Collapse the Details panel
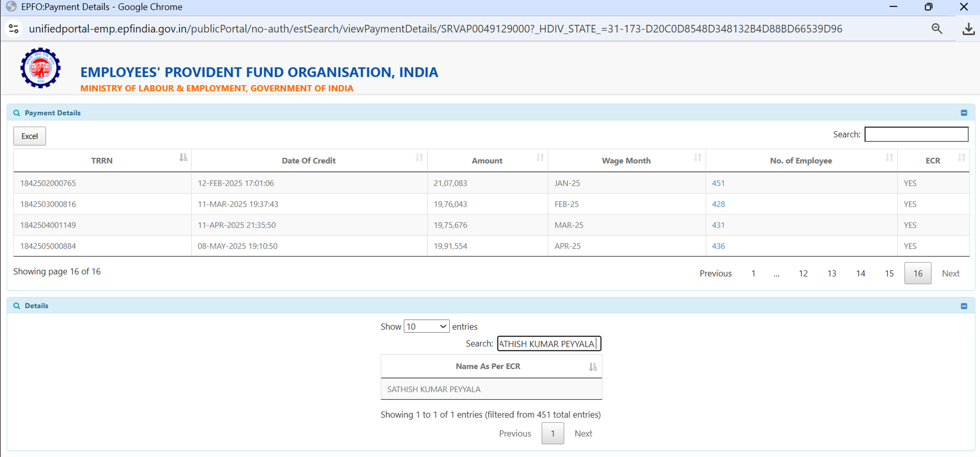Viewport: 980px width, 457px height. (x=964, y=306)
